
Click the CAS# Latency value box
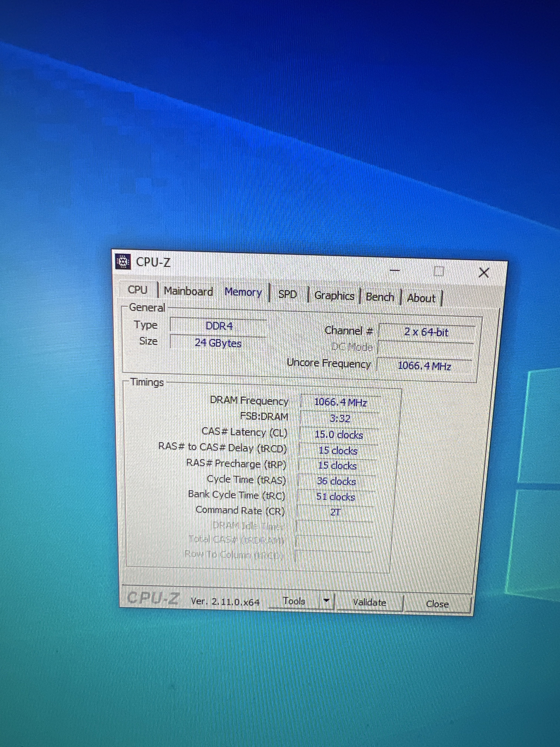tap(339, 435)
